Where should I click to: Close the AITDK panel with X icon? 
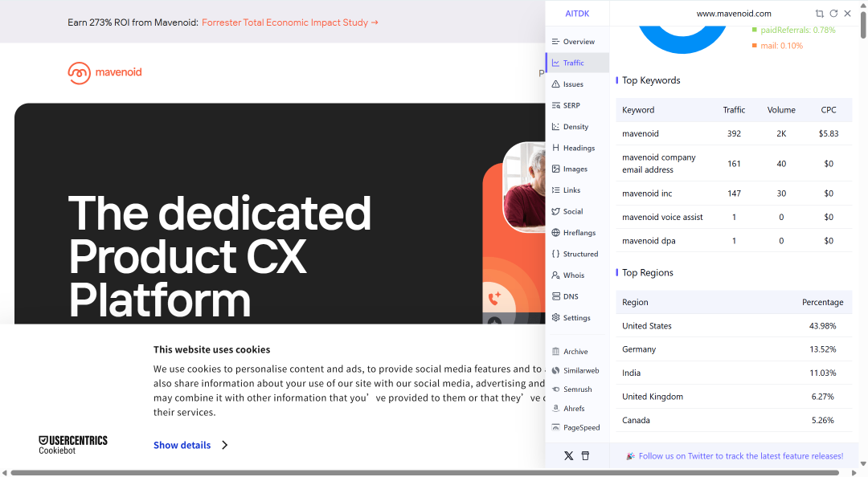pos(847,14)
